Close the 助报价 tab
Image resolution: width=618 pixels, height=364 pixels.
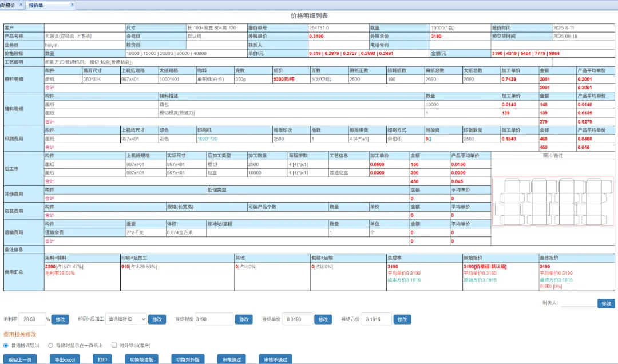[21, 5]
